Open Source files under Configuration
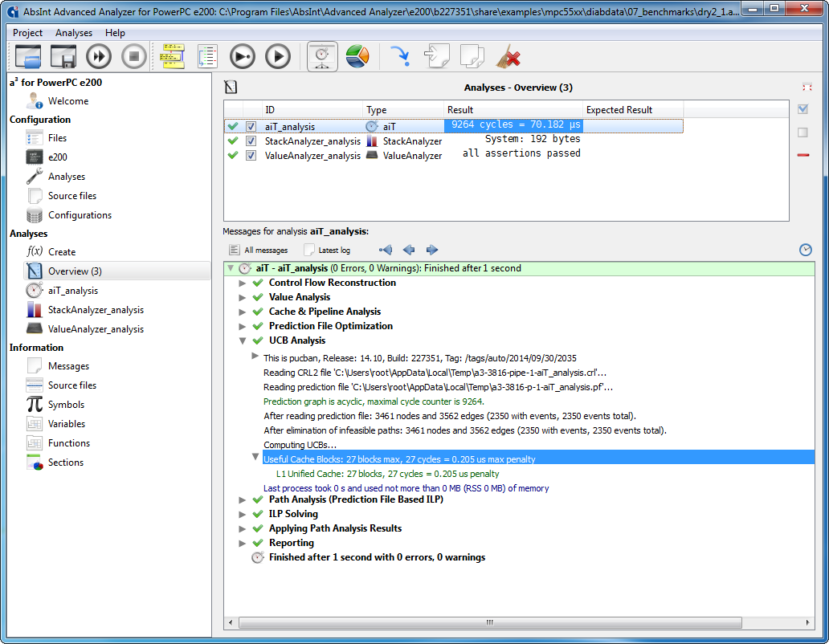The width and height of the screenshot is (829, 644). [72, 195]
